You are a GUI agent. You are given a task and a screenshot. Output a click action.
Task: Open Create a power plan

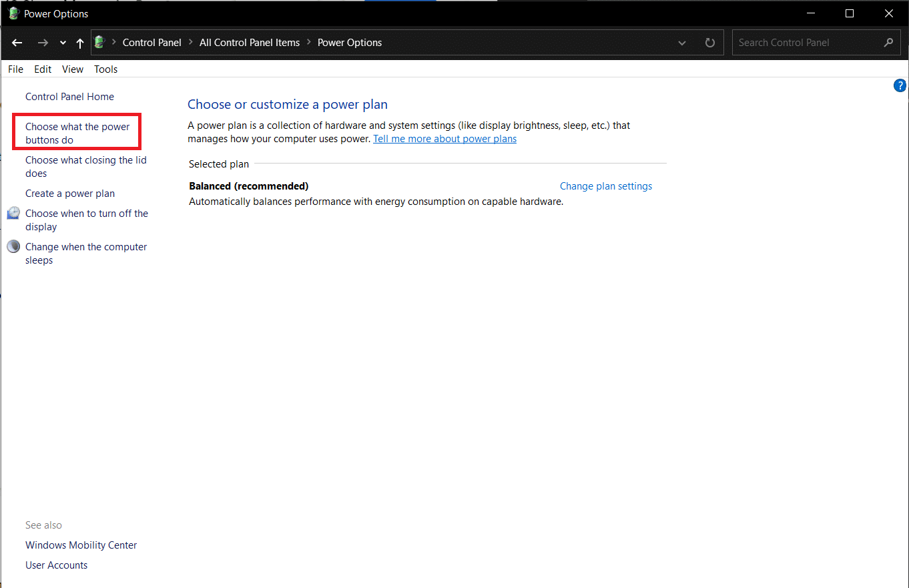70,194
